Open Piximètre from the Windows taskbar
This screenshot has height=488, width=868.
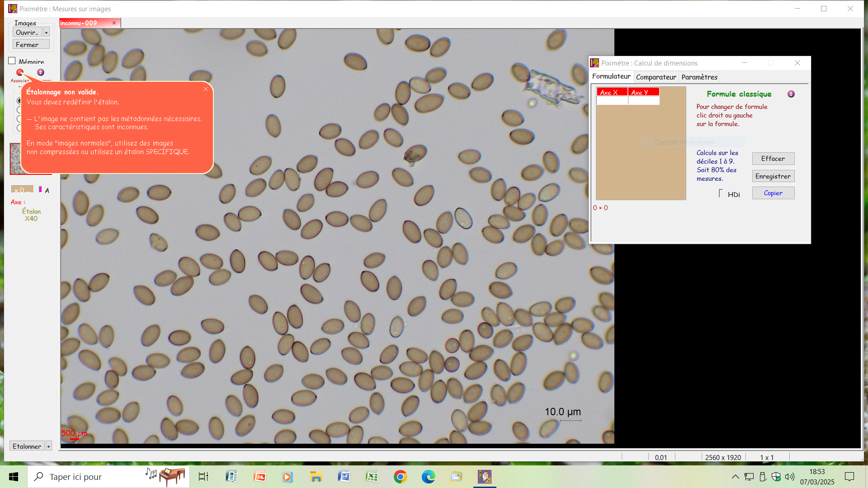[485, 477]
